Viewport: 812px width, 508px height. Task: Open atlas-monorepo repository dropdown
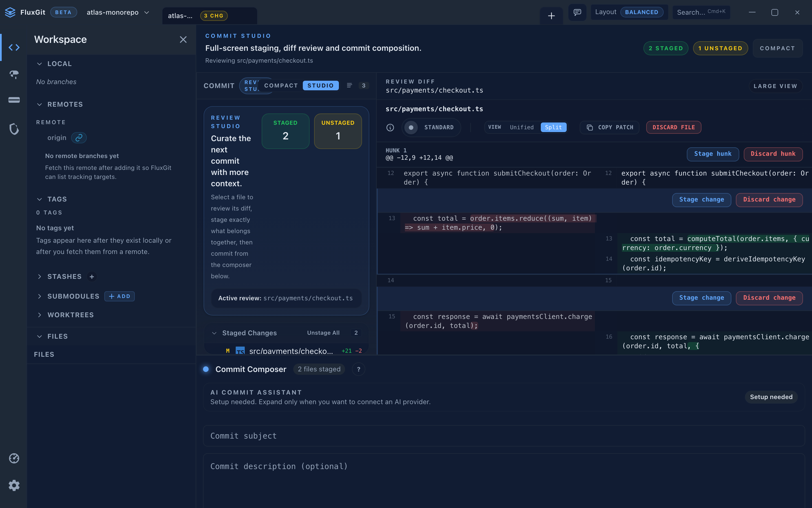click(x=118, y=12)
